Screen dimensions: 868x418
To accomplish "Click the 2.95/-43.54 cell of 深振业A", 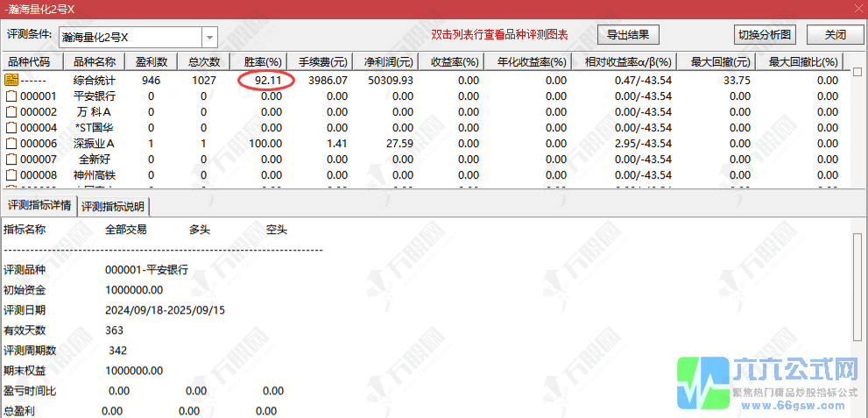I will [x=643, y=144].
